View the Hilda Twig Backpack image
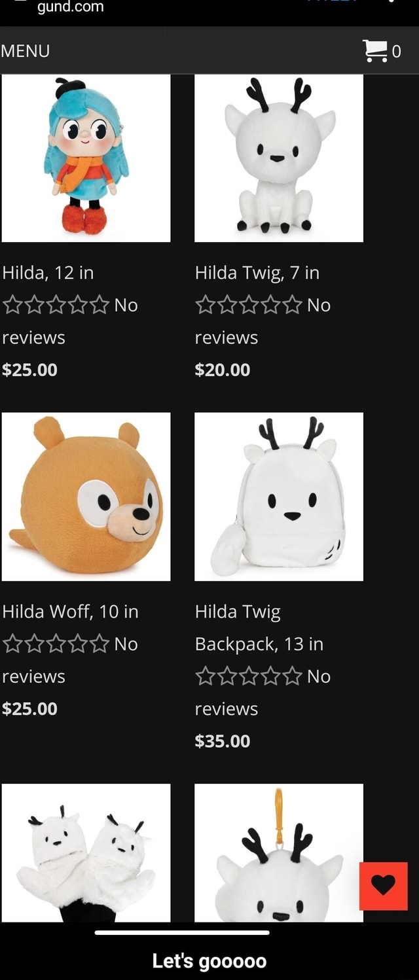Screen dimensions: 419x980 point(279,497)
